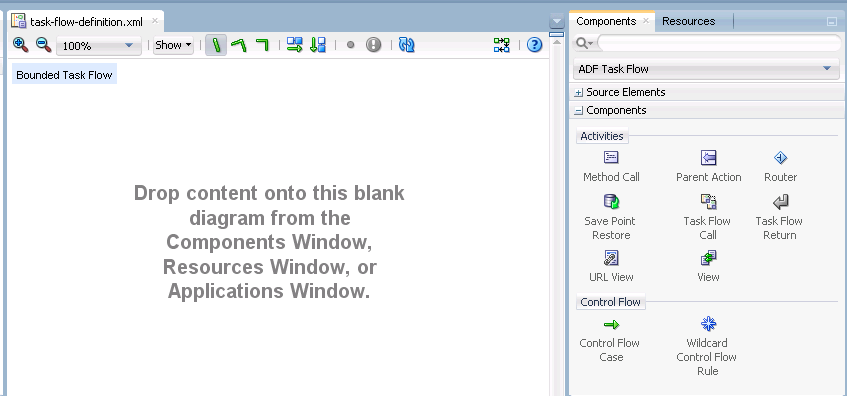This screenshot has width=847, height=396.
Task: Collapse the Components section
Action: pos(579,110)
